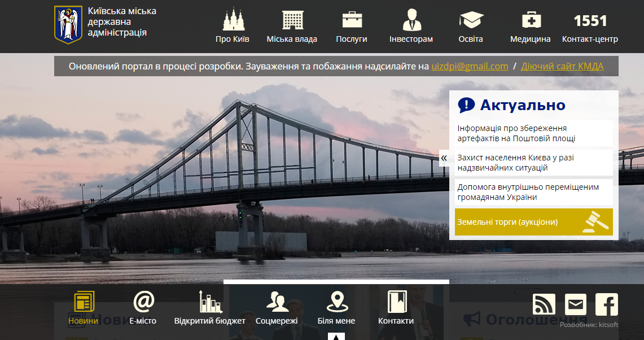Click the email envelope icon
Image resolution: width=644 pixels, height=340 pixels.
[575, 304]
